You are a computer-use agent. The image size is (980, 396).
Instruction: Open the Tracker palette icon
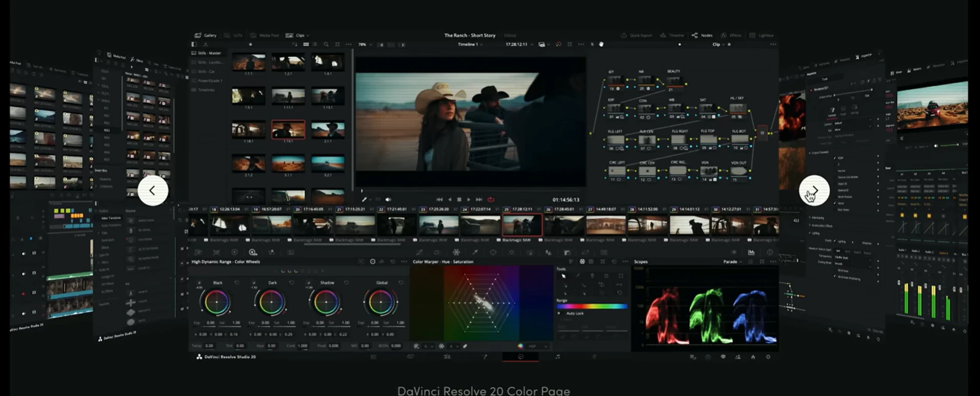(511, 252)
